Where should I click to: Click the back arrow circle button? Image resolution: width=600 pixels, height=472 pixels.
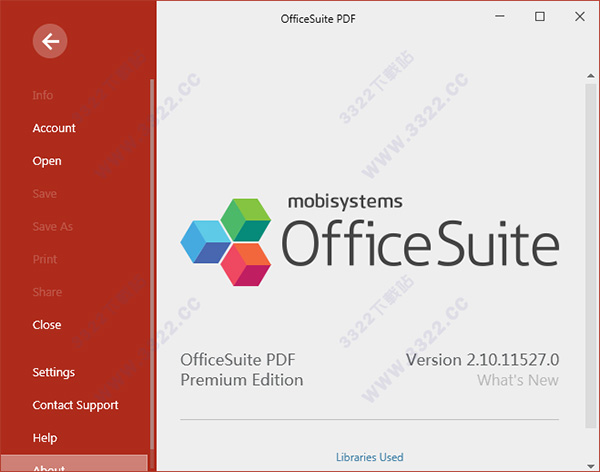[50, 41]
